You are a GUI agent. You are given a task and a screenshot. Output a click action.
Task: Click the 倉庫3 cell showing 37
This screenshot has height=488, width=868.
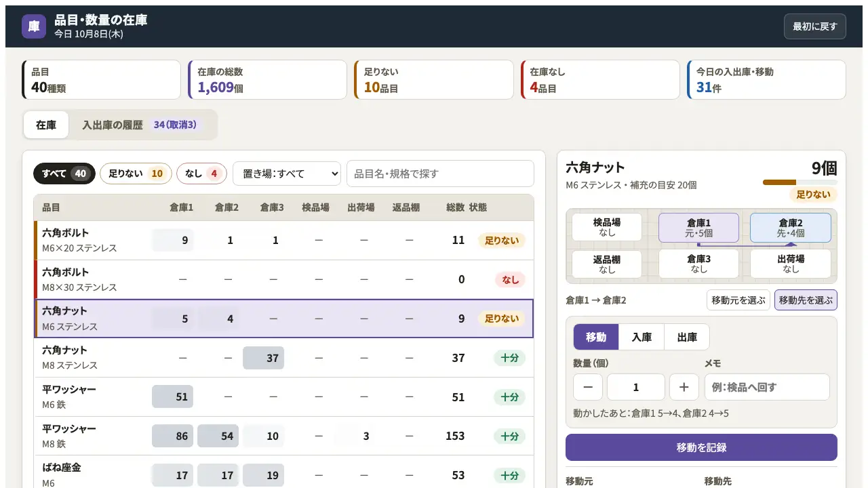pyautogui.click(x=263, y=358)
